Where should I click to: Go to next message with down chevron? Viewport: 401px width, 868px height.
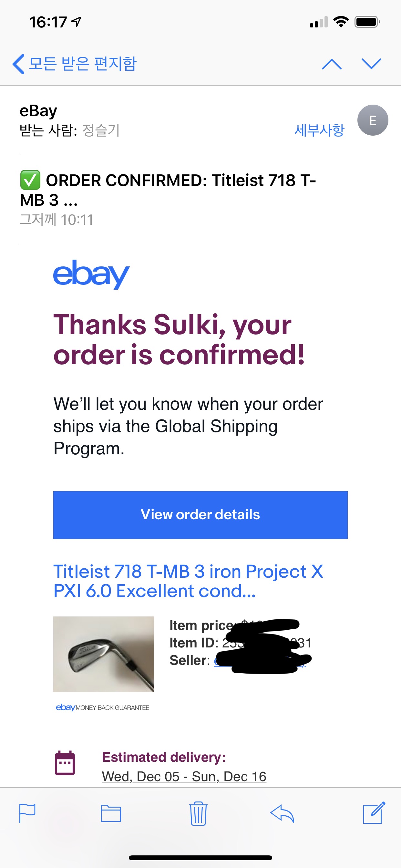[x=371, y=64]
